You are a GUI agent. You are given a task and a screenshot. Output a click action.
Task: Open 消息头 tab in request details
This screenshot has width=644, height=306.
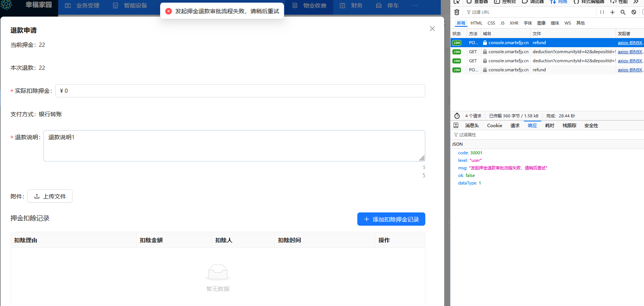coord(472,126)
